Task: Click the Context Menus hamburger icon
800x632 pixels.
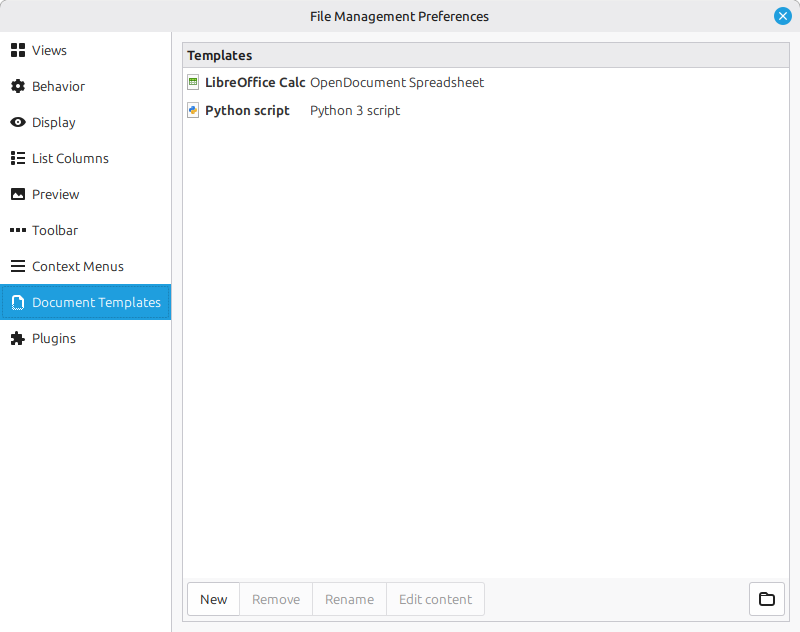Action: click(x=18, y=267)
